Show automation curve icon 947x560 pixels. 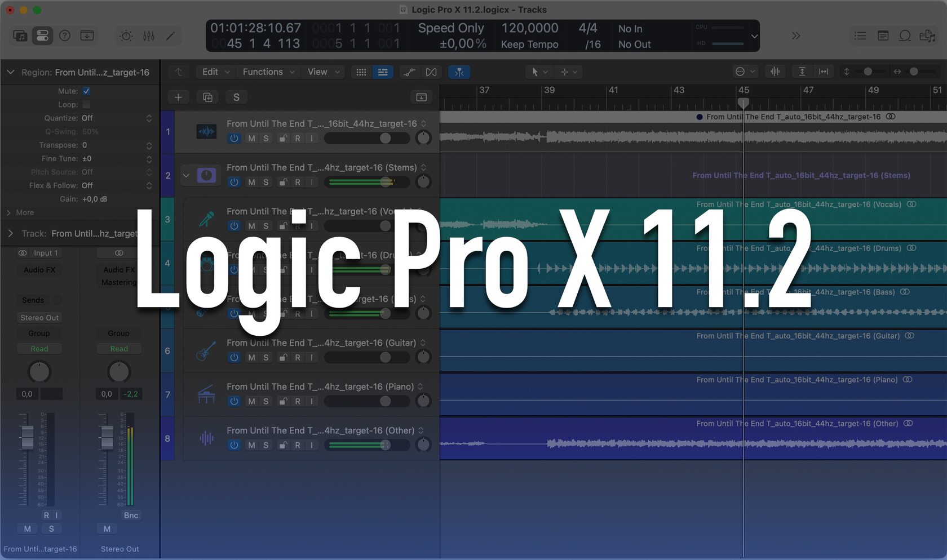[409, 72]
